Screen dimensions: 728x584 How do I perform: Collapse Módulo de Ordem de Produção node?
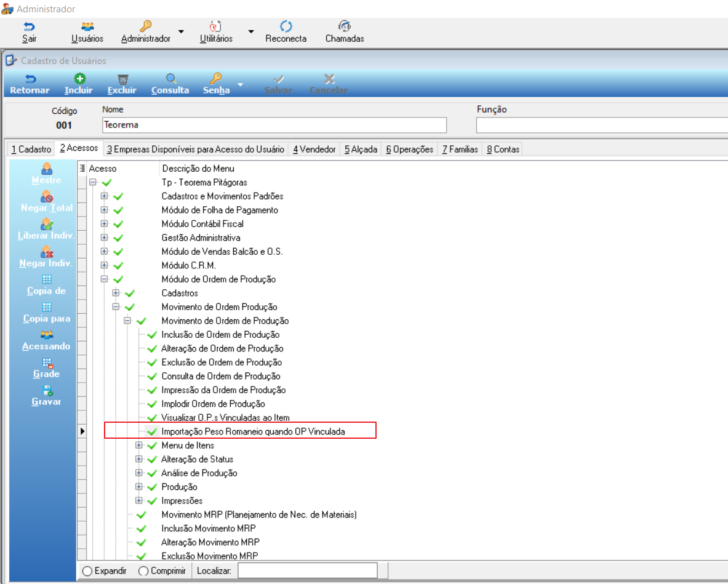click(x=104, y=279)
